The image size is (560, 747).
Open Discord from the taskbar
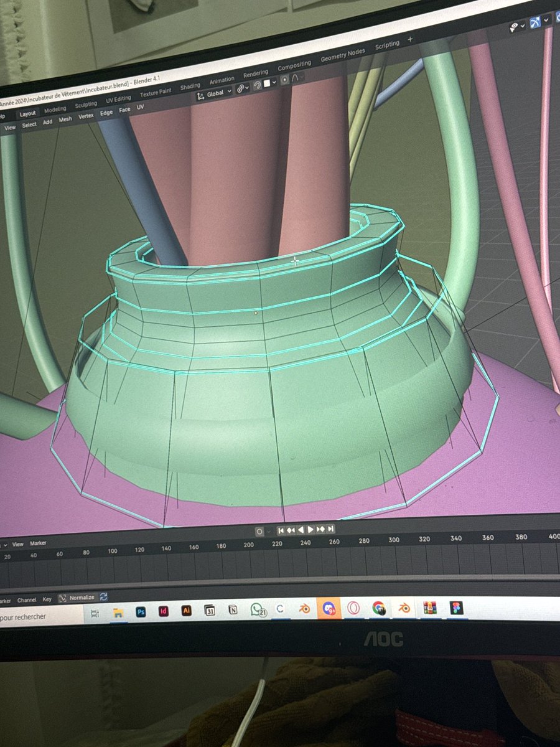[x=329, y=608]
